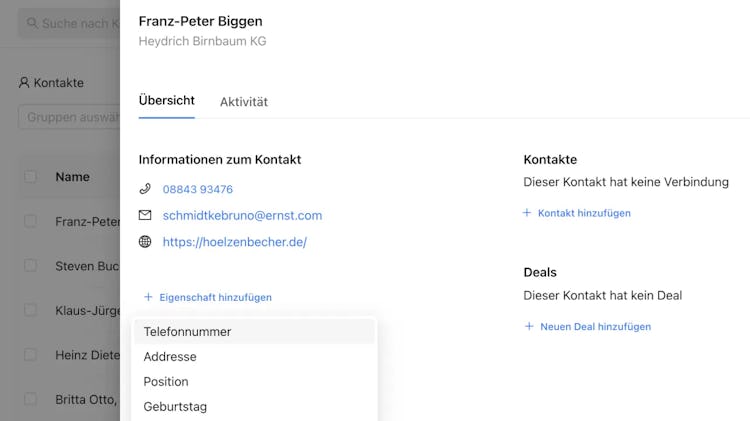The width and height of the screenshot is (750, 421).
Task: Click the Suche nach search field
Action: point(75,22)
